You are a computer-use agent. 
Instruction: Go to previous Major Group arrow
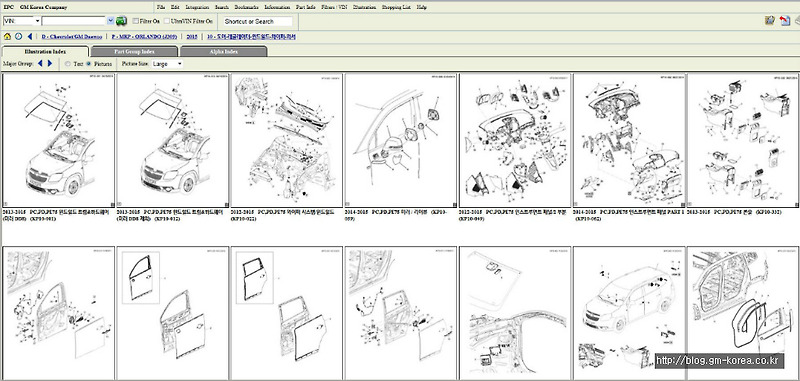(x=40, y=64)
